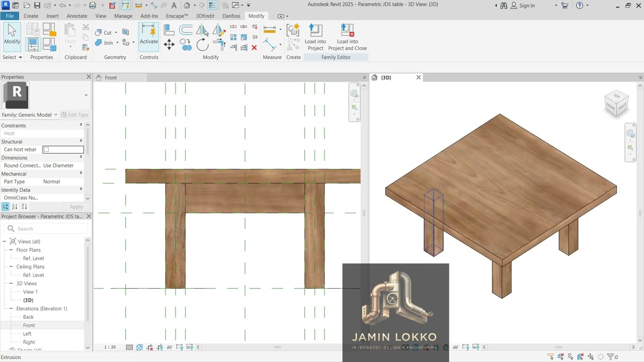
Task: Click the binoculars search icon
Action: point(505,6)
